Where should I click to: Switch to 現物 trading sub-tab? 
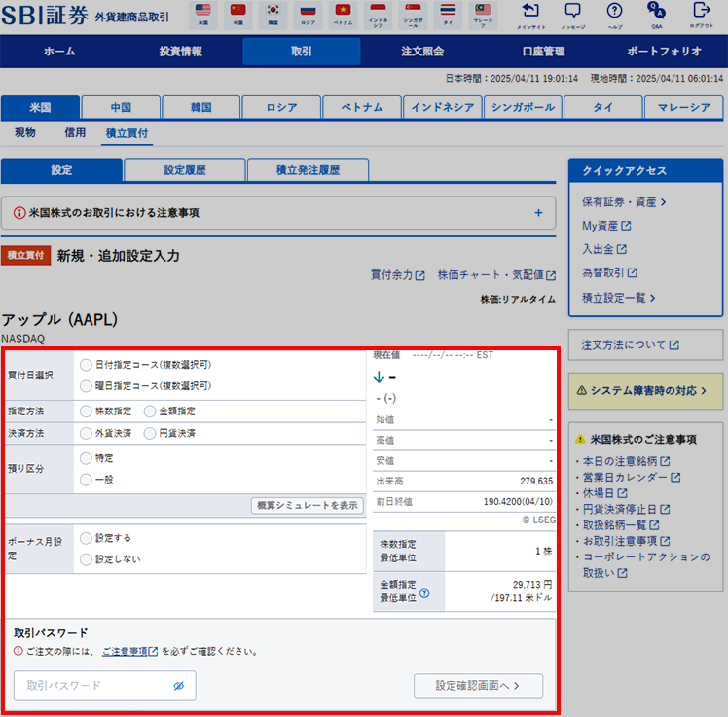click(25, 132)
